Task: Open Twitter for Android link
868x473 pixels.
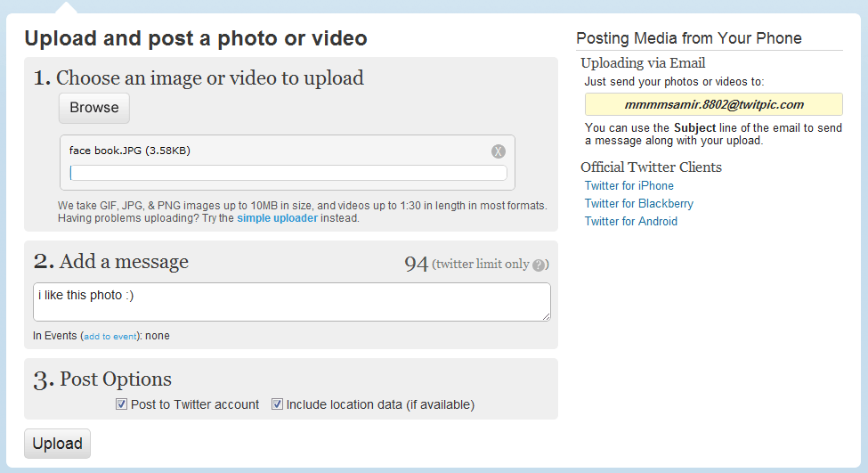Action: click(x=631, y=222)
